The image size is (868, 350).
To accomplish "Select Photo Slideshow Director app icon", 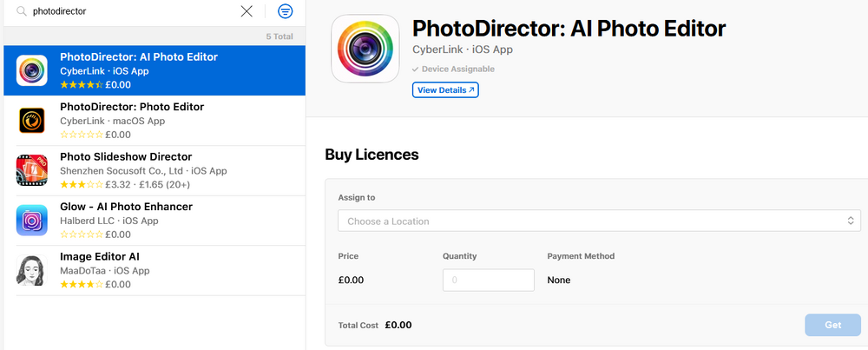I will pyautogui.click(x=31, y=170).
